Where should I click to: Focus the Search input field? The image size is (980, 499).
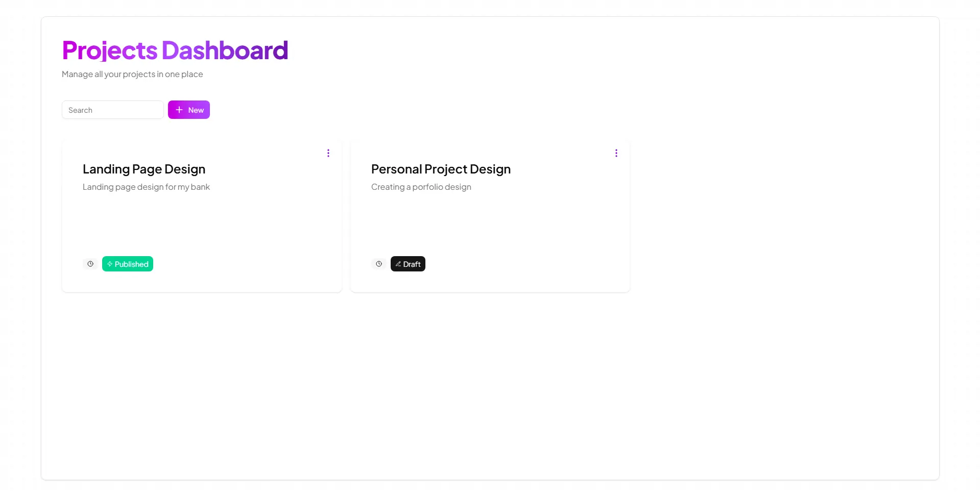pos(113,110)
